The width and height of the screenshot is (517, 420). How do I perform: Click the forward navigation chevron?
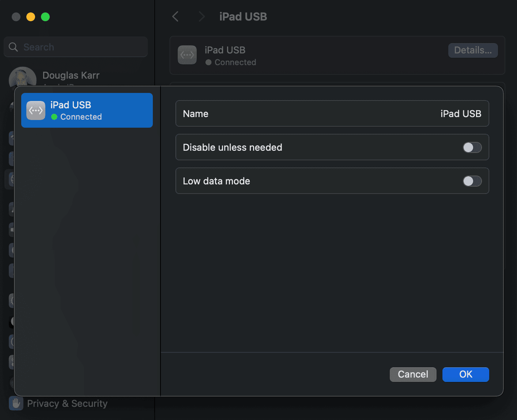click(x=201, y=16)
